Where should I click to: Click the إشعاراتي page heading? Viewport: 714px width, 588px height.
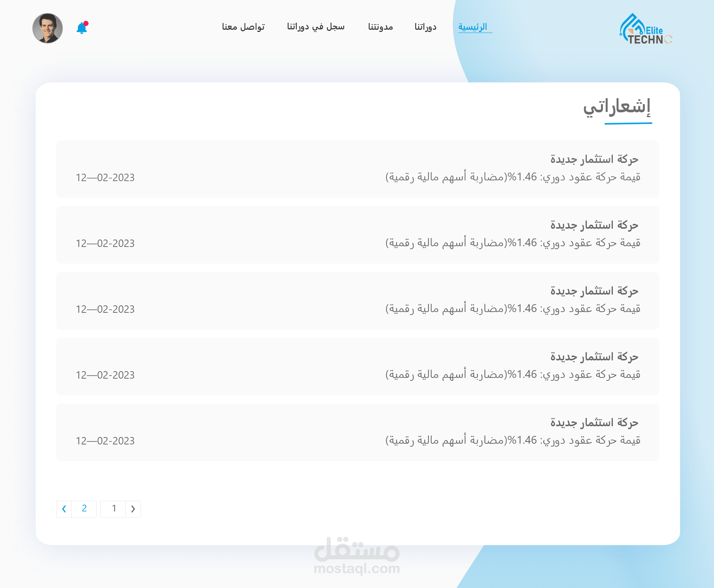[617, 107]
